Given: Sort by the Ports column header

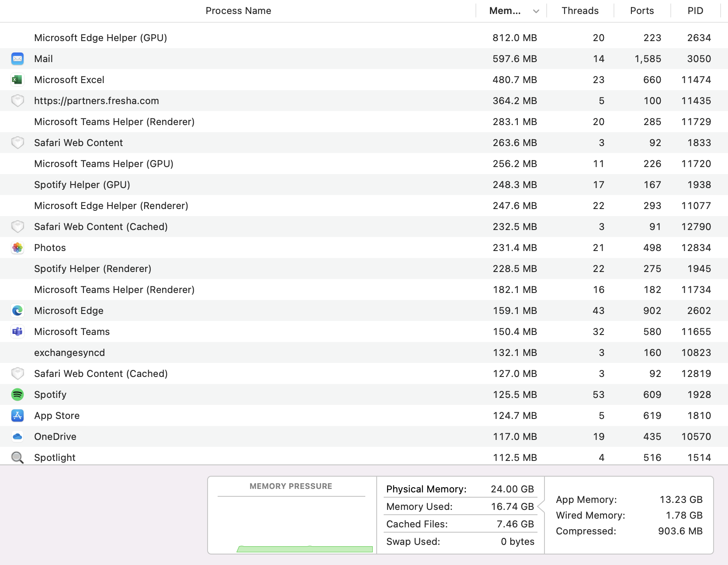Looking at the screenshot, I should coord(642,11).
